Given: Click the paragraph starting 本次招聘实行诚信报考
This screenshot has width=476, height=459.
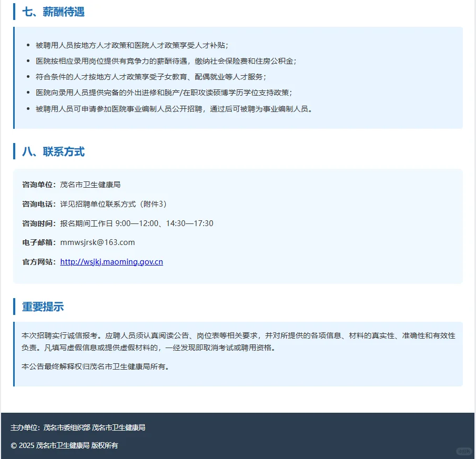Looking at the screenshot, I should point(238,341).
